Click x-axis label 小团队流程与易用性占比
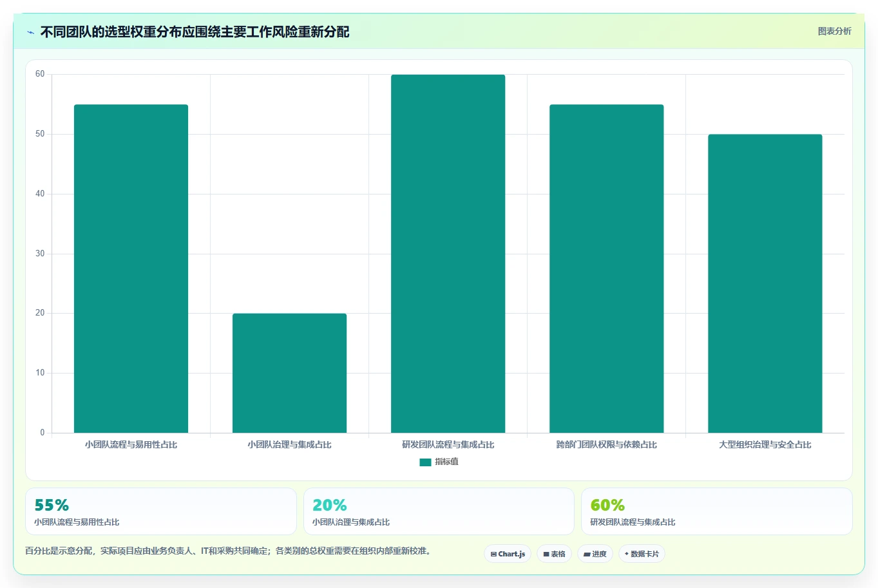The image size is (878, 588). click(x=131, y=444)
